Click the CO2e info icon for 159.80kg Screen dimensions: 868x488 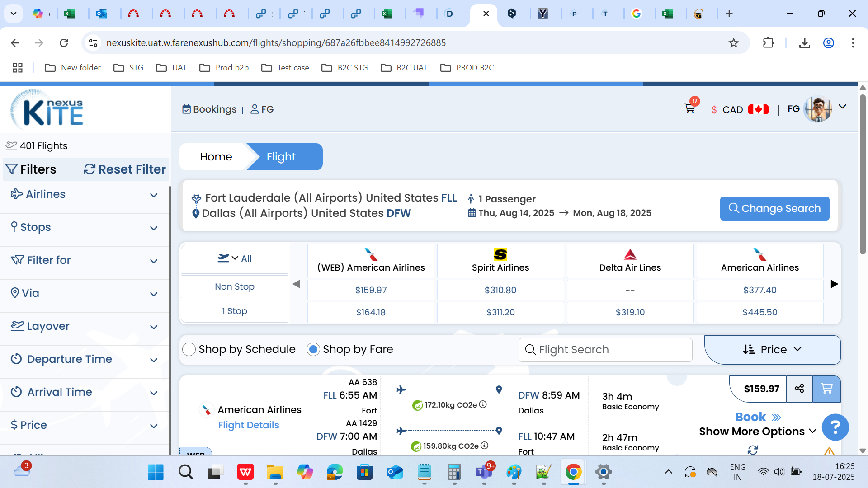(x=485, y=446)
